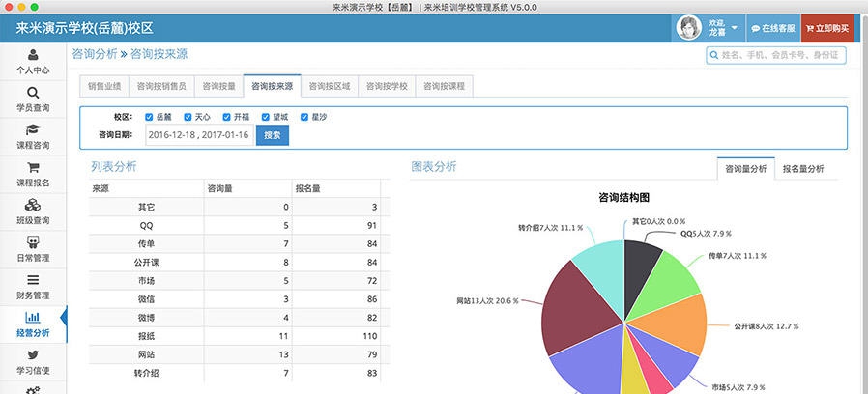Switch to the 咨询按销售员 tab
This screenshot has height=394, width=868.
(x=161, y=86)
